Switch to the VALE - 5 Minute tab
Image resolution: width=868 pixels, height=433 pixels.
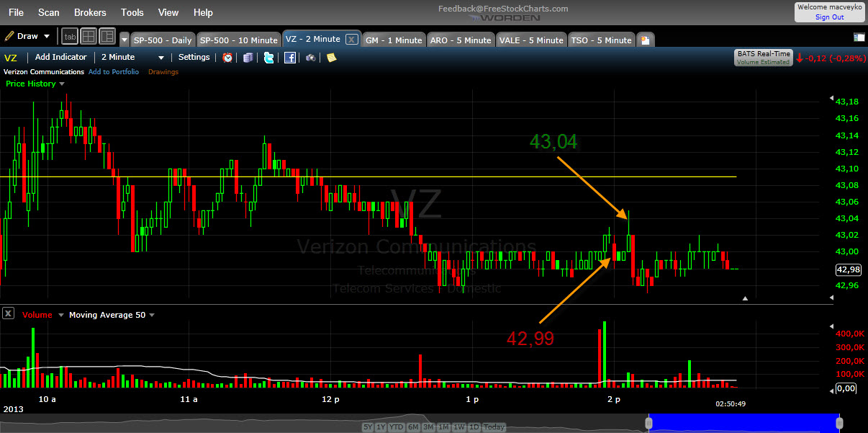531,40
